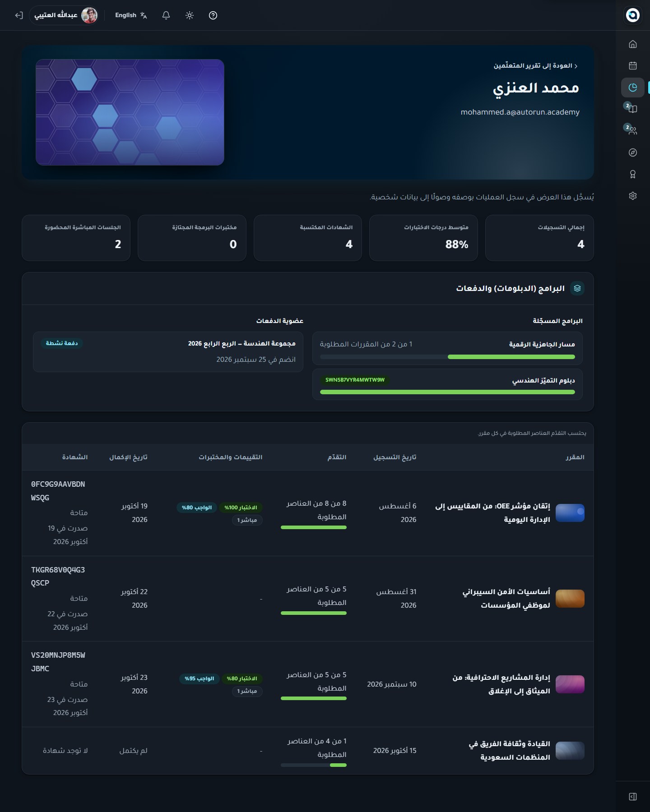This screenshot has height=812, width=650.
Task: Click مسار الجاهزية الرقمية progress bar
Action: point(447,357)
